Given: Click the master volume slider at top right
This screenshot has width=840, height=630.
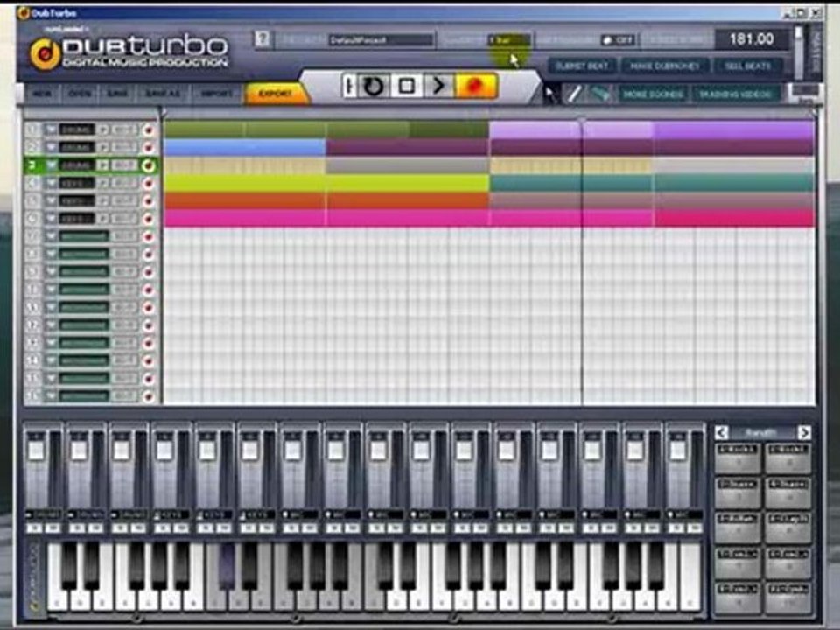Looking at the screenshot, I should click(x=799, y=51).
